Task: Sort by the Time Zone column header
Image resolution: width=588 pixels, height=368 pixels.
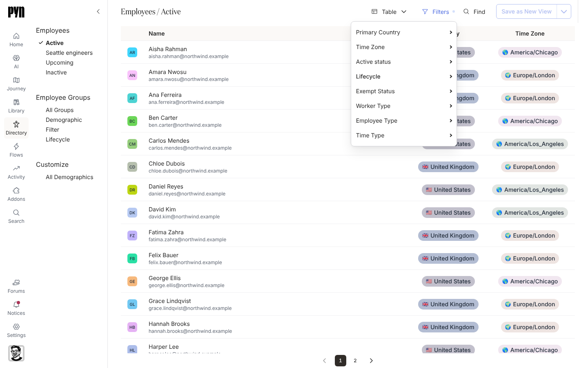Action: pyautogui.click(x=530, y=34)
